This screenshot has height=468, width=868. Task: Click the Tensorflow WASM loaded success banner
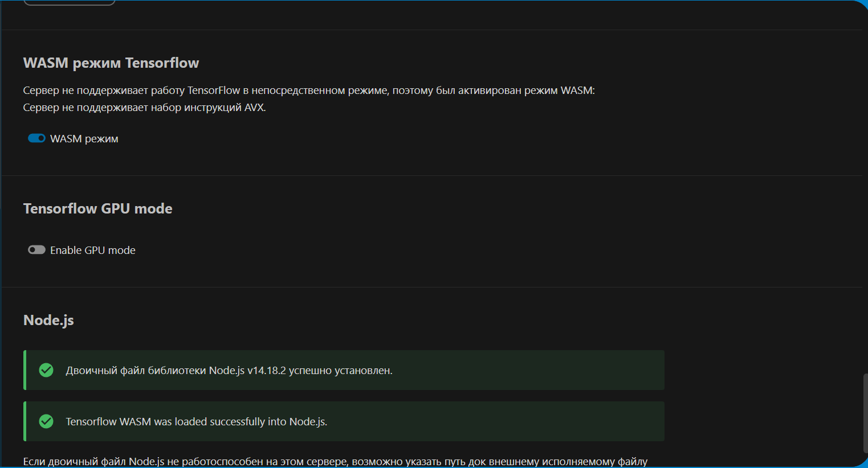coord(344,421)
